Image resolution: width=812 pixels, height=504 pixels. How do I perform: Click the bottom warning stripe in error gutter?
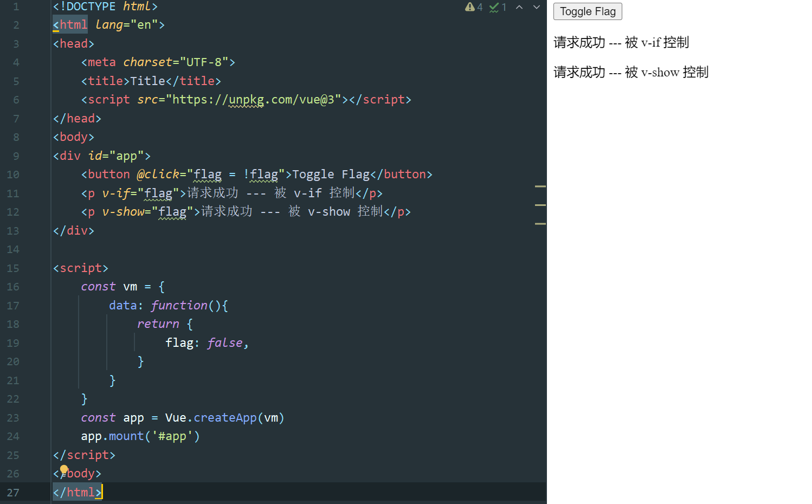pyautogui.click(x=540, y=223)
